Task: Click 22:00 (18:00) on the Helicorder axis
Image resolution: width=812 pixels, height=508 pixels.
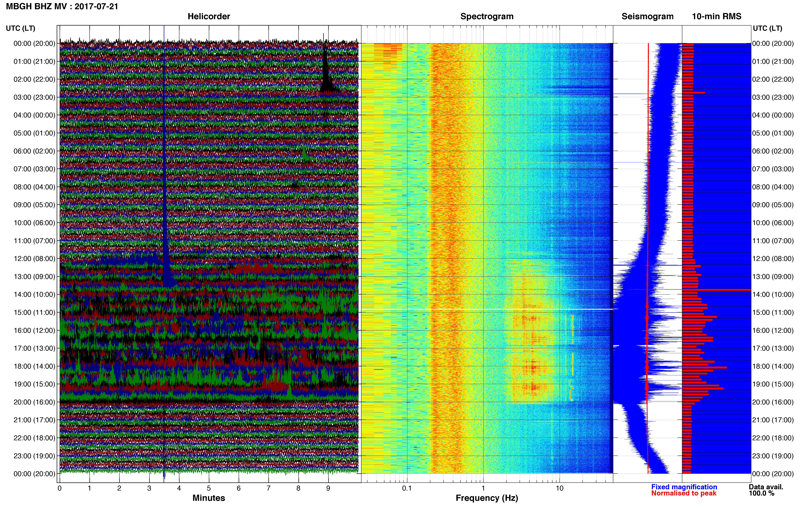Action: (x=34, y=438)
